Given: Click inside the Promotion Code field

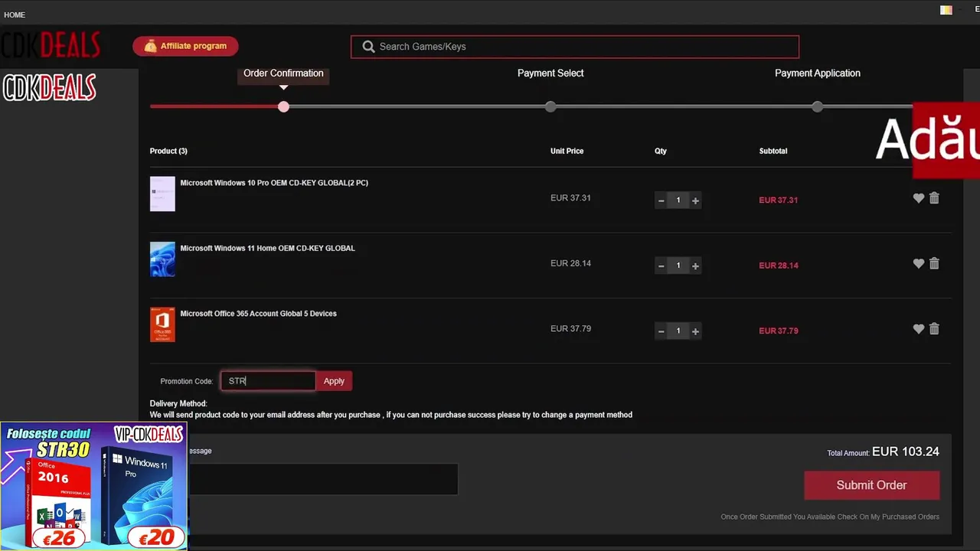Looking at the screenshot, I should [268, 381].
